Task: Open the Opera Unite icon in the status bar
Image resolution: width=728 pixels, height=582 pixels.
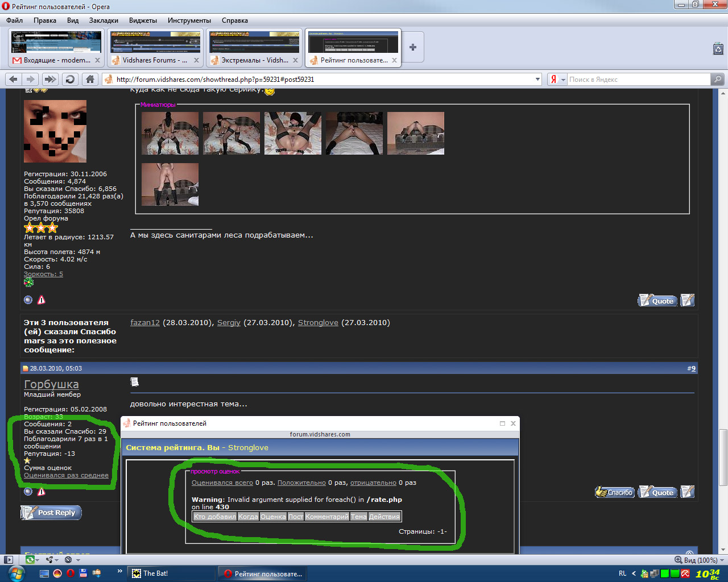Action: coord(49,560)
